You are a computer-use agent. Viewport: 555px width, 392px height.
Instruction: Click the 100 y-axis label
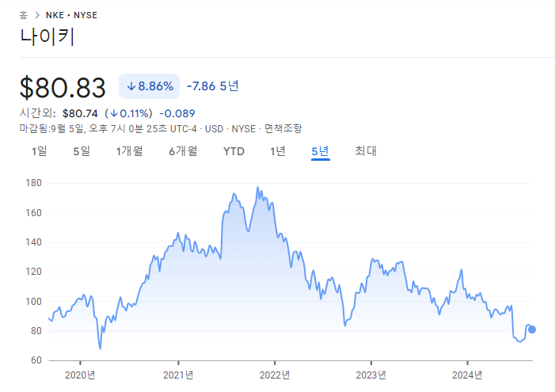[x=33, y=302]
